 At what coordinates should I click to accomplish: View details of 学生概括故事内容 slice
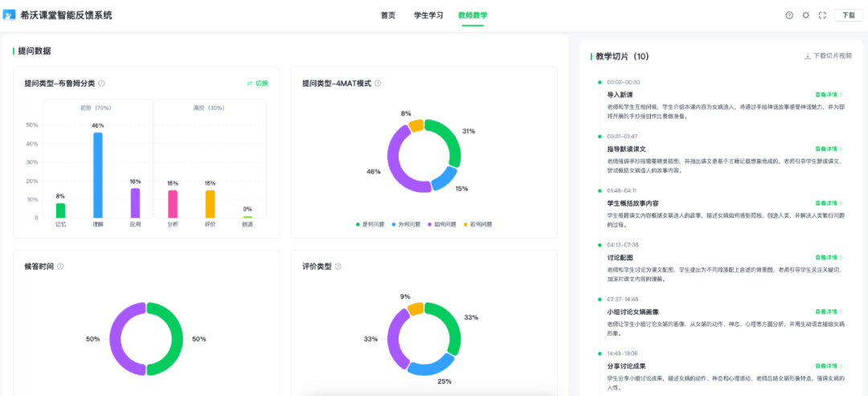click(829, 203)
